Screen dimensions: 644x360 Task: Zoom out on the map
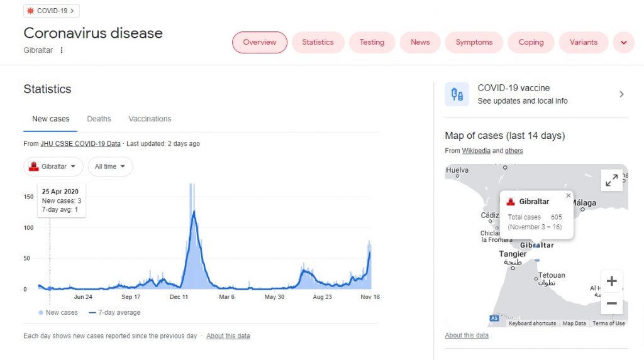pos(611,303)
